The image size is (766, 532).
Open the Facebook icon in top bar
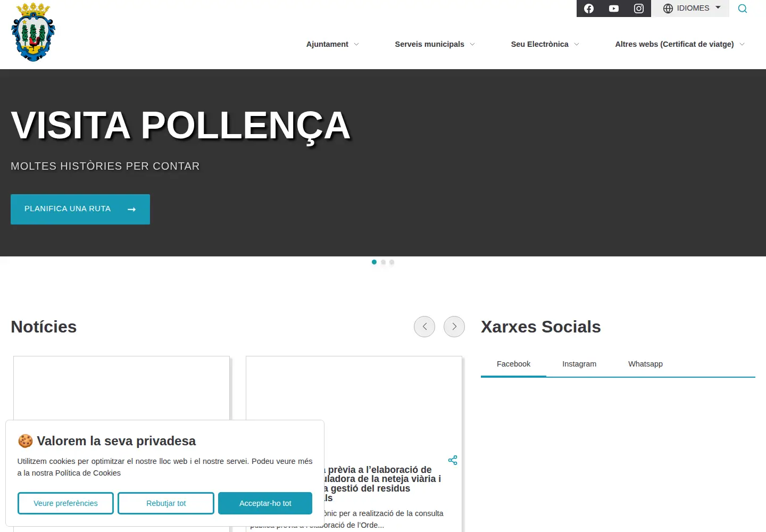(x=589, y=9)
